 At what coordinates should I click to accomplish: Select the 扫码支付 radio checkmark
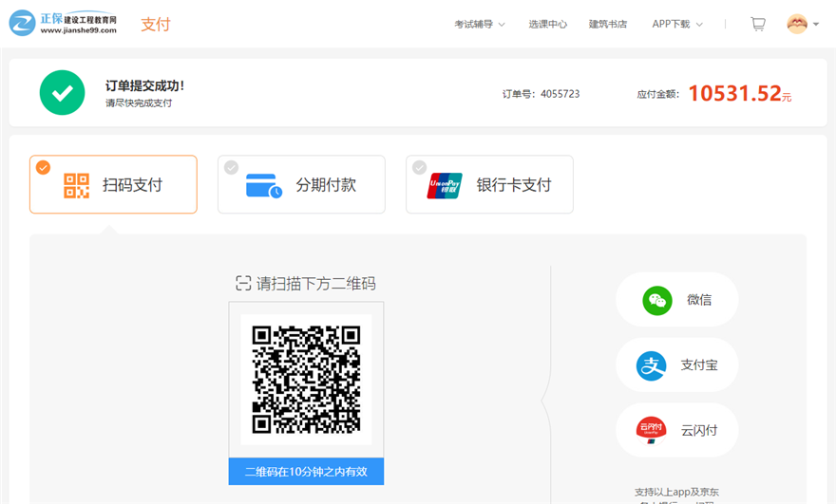43,168
